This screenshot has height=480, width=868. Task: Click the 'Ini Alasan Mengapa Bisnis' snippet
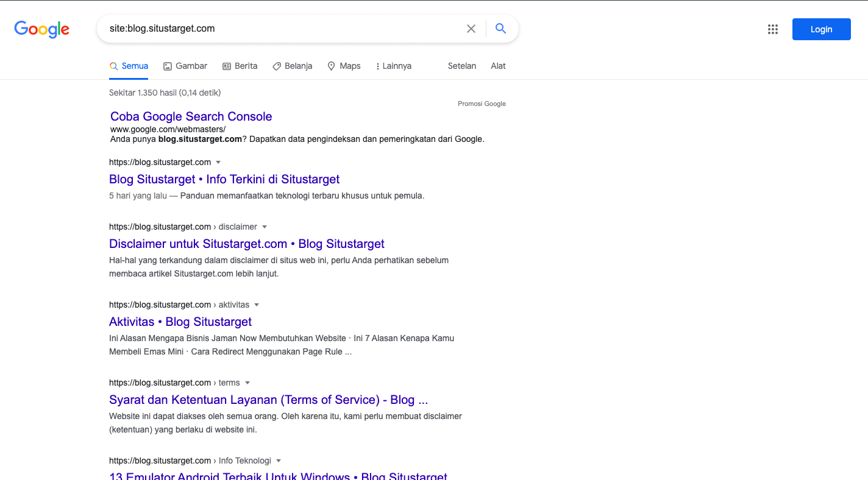click(x=282, y=345)
